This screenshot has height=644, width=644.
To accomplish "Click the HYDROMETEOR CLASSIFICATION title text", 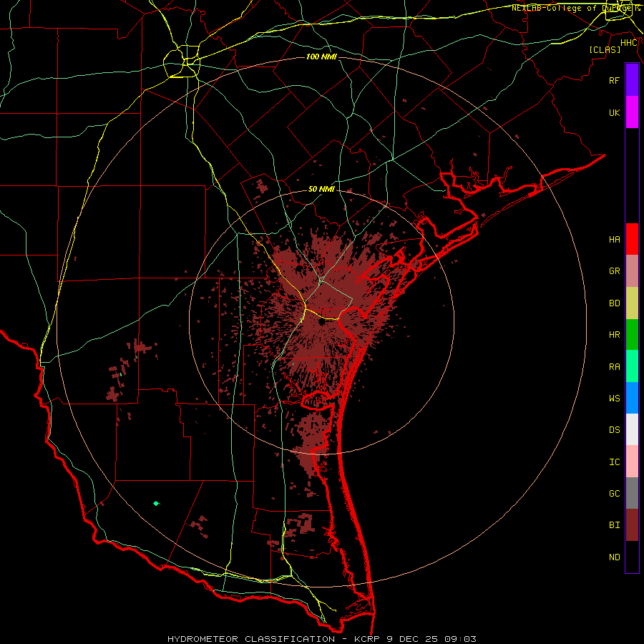I will [x=251, y=639].
